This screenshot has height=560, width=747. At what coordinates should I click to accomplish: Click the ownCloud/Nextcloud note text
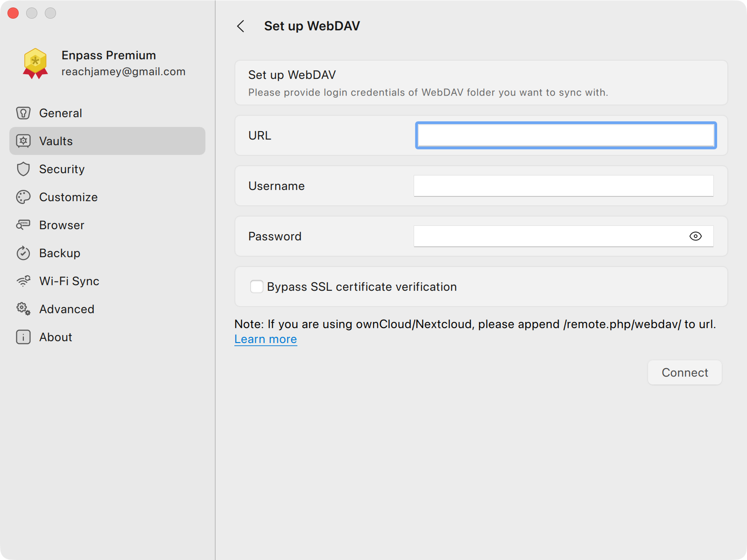point(475,324)
